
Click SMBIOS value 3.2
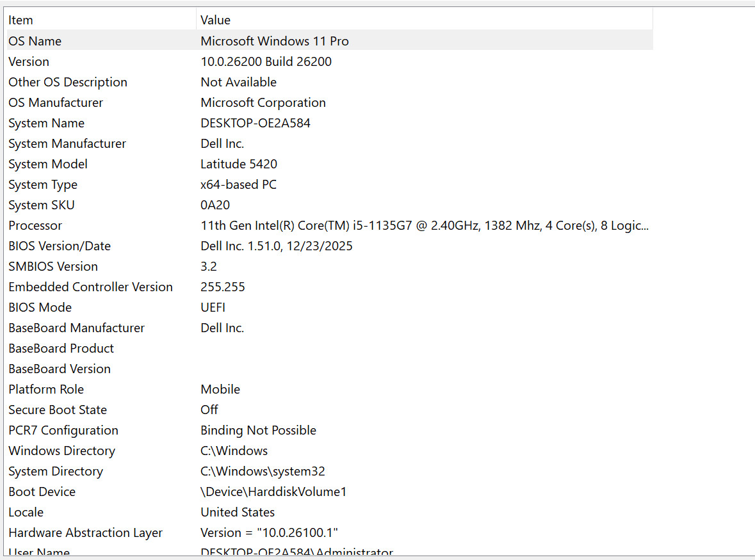[209, 266]
